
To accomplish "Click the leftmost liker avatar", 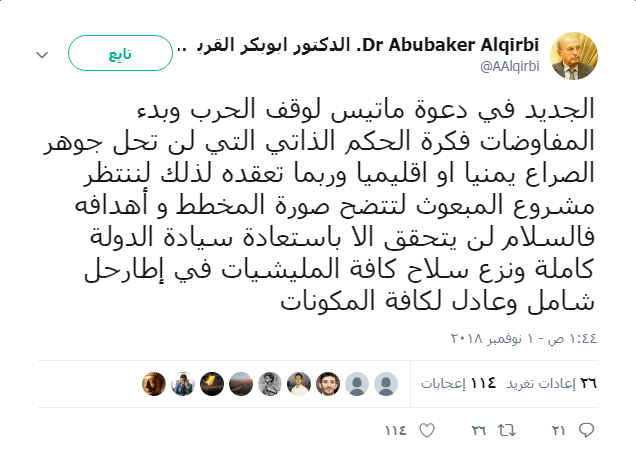I will pyautogui.click(x=153, y=383).
